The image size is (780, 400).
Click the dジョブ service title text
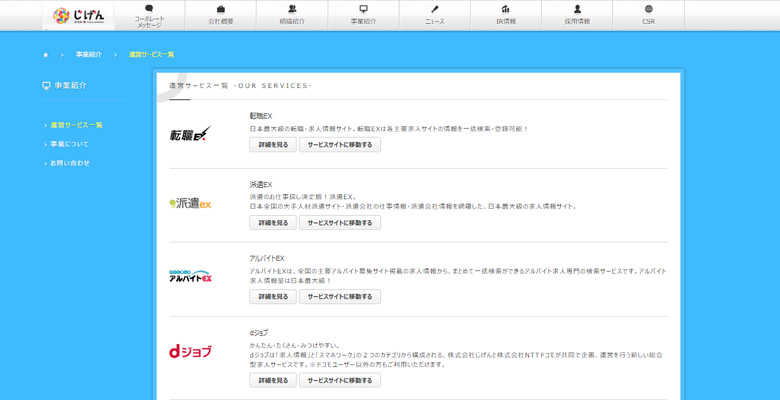259,333
